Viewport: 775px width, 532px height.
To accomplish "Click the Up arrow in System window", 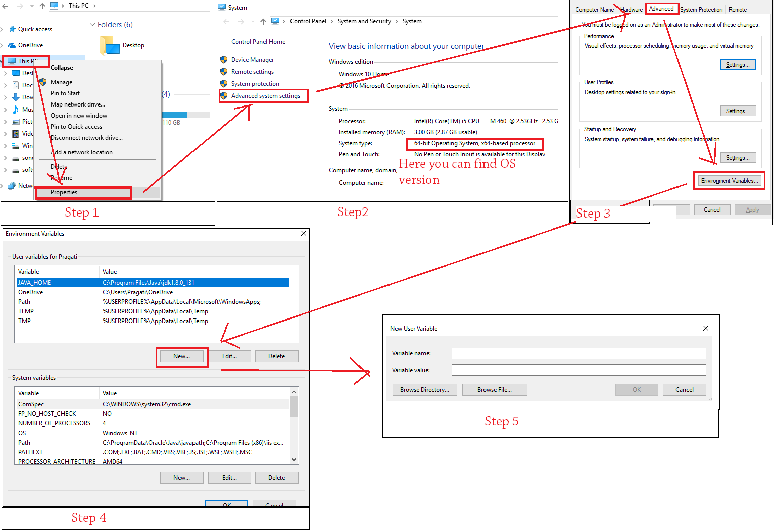I will tap(263, 22).
